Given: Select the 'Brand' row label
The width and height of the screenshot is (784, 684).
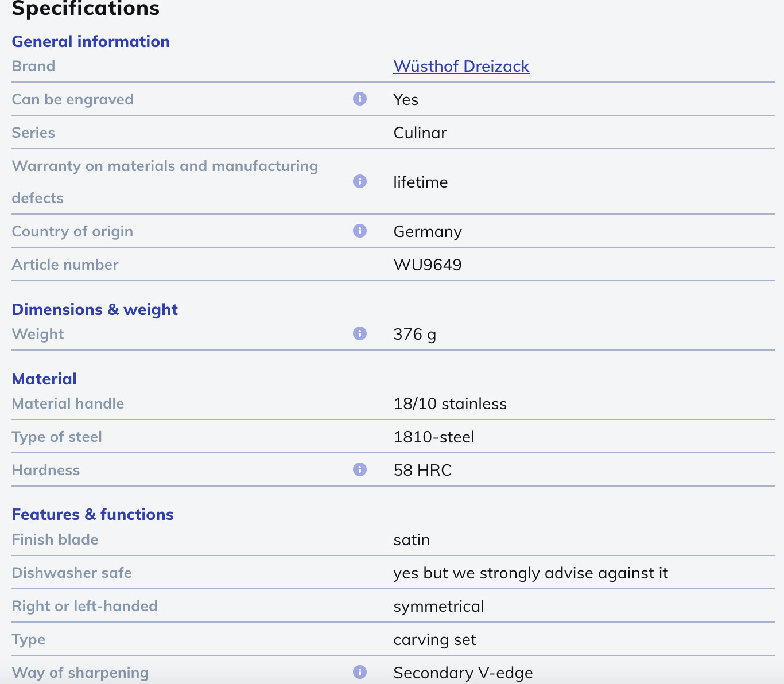Looking at the screenshot, I should tap(33, 66).
